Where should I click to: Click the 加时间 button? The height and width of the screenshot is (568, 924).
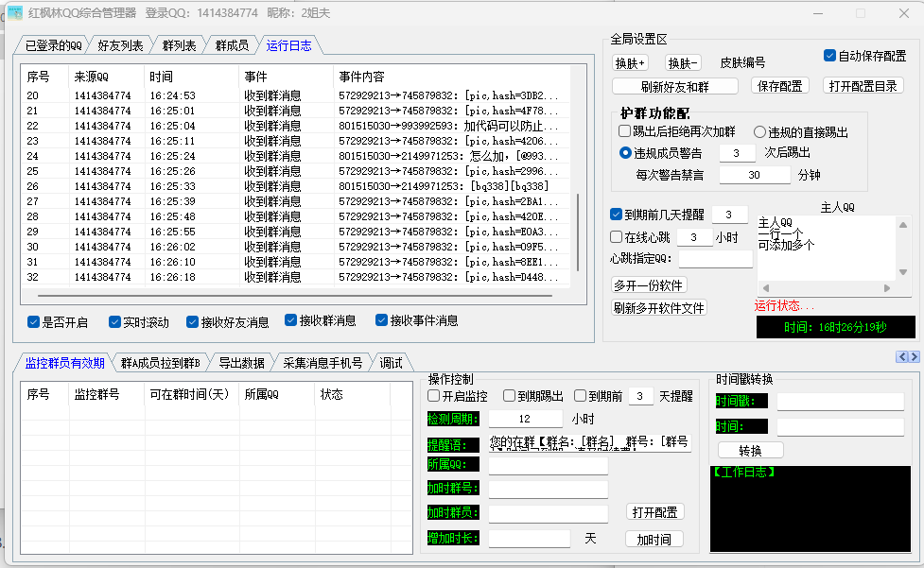(654, 539)
